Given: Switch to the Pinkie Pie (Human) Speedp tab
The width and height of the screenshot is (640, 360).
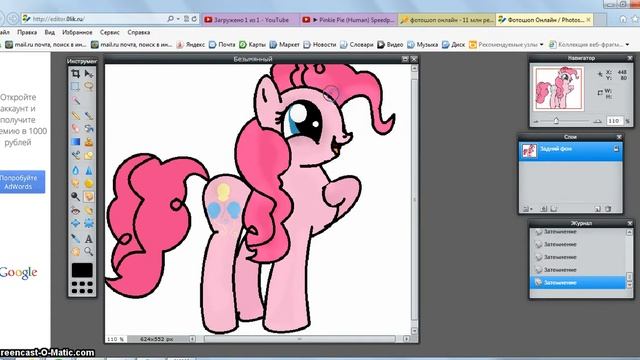Looking at the screenshot, I should point(349,20).
